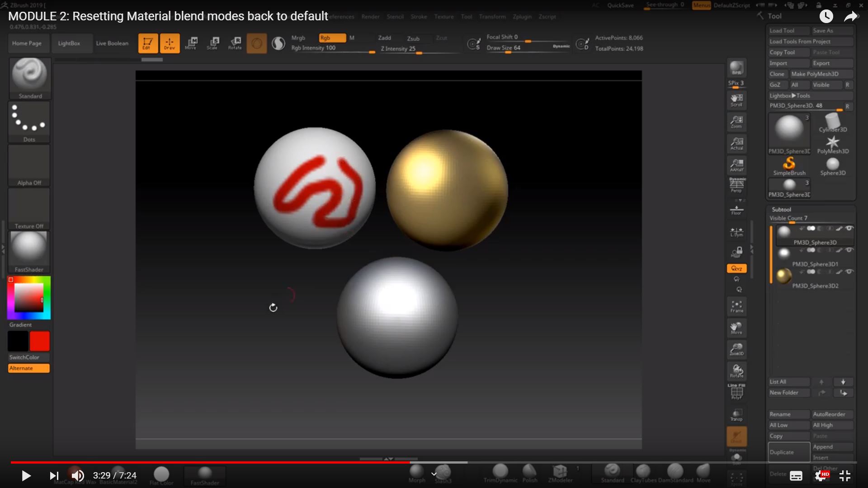This screenshot has width=868, height=488.
Task: Open the Texture Off selector
Action: coord(29,209)
